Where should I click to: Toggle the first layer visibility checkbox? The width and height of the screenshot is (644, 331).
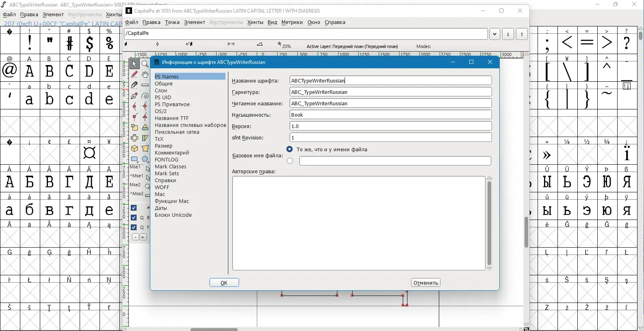134,208
